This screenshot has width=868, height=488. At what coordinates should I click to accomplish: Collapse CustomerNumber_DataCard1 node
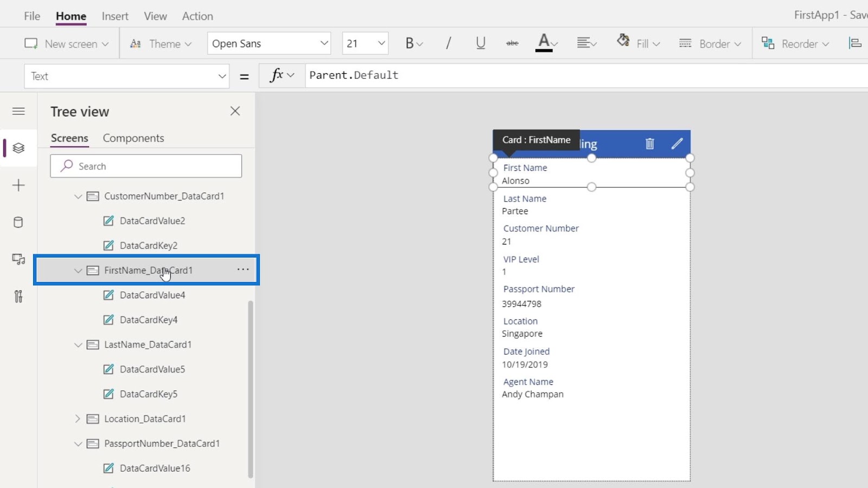pos(78,196)
